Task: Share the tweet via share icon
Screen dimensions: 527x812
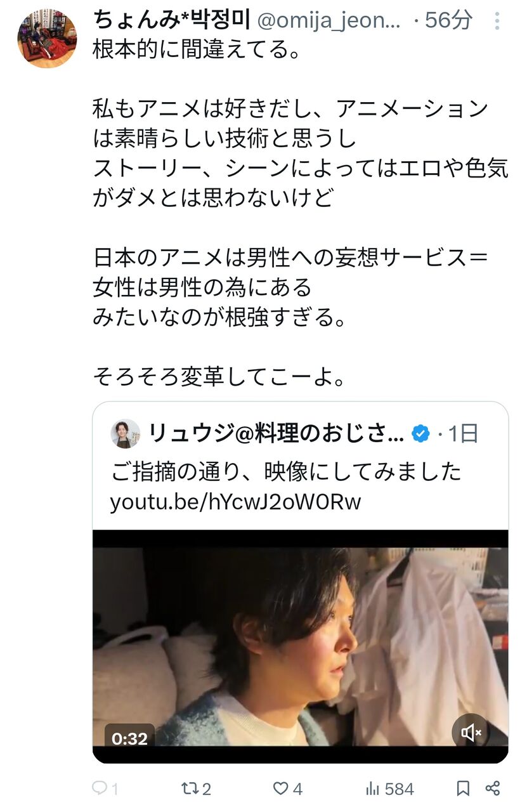Action: pos(493,789)
